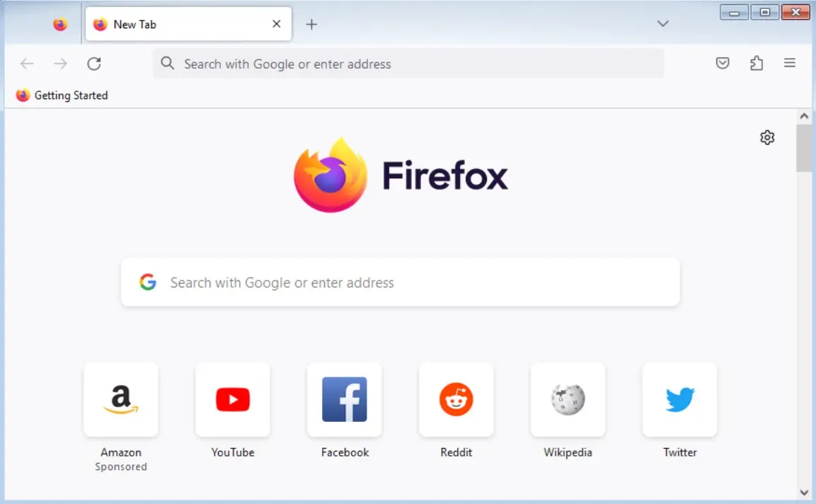Click the Google logo in the search box
Screen dimensions: 816x504
click(147, 282)
